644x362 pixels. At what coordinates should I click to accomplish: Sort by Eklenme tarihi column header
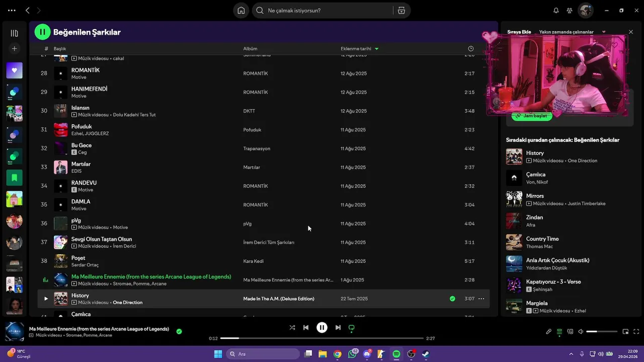tap(356, 49)
